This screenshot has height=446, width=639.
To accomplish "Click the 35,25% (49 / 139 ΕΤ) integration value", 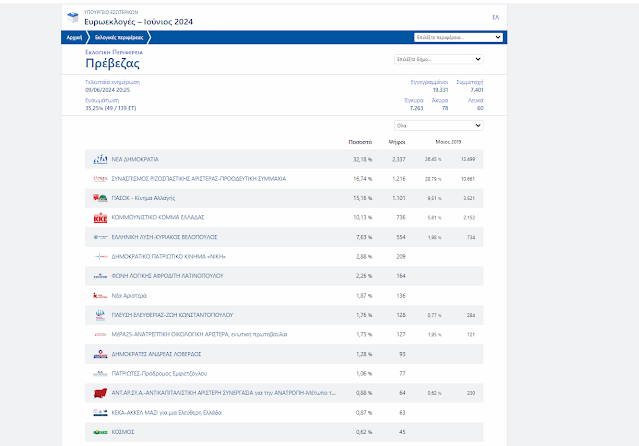I will (x=111, y=108).
